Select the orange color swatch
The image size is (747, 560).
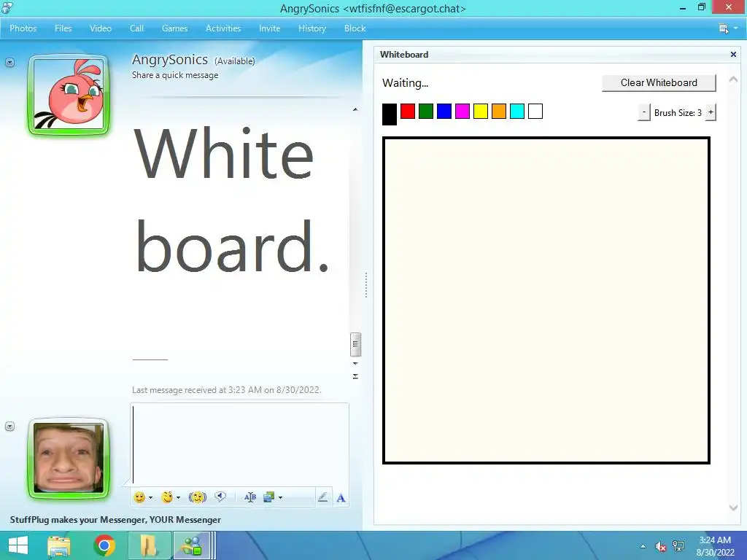499,112
